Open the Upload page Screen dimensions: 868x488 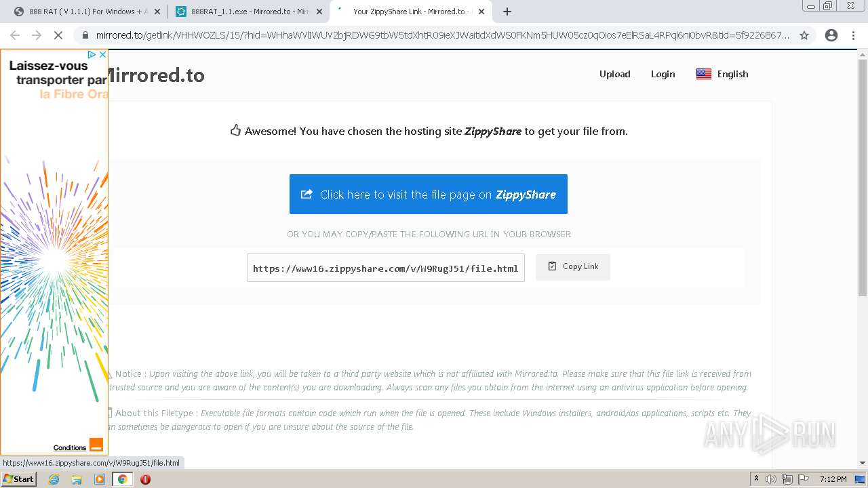[x=614, y=74]
